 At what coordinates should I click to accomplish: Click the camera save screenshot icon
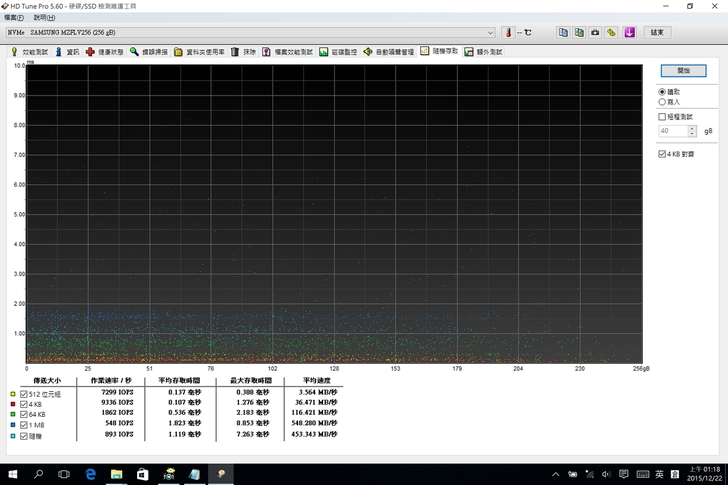coord(595,32)
